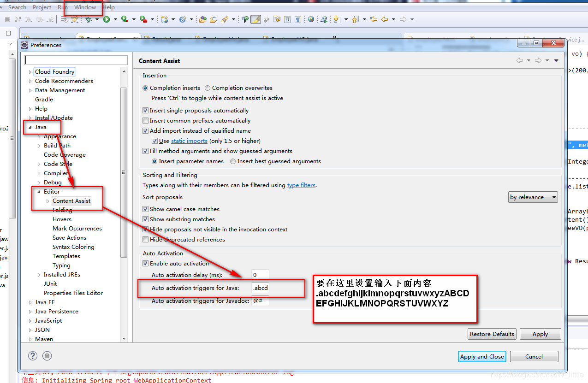
Task: Open the Search menu
Action: (17, 7)
